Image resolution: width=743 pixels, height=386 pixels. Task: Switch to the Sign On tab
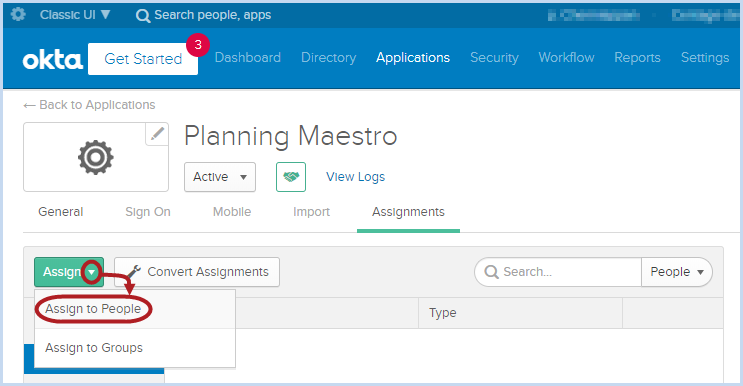point(148,212)
